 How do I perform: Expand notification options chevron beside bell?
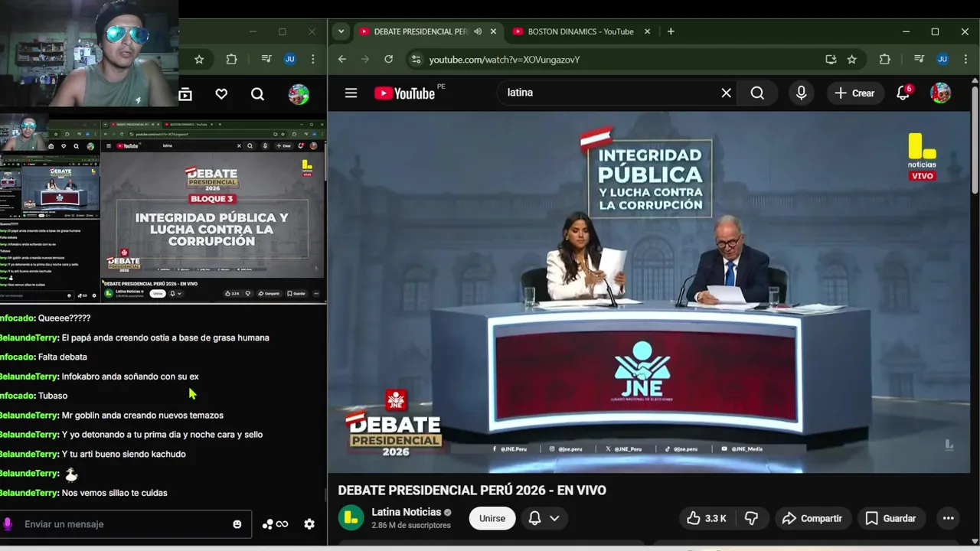pos(554,518)
